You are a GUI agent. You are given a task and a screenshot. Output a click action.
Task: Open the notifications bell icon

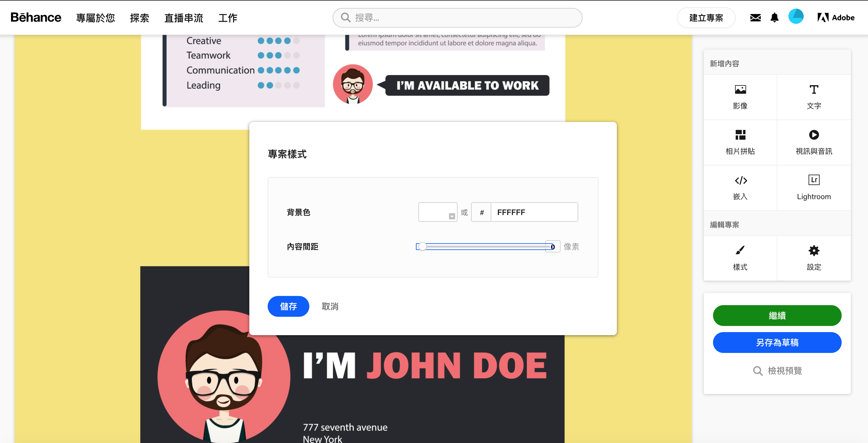pyautogui.click(x=774, y=17)
